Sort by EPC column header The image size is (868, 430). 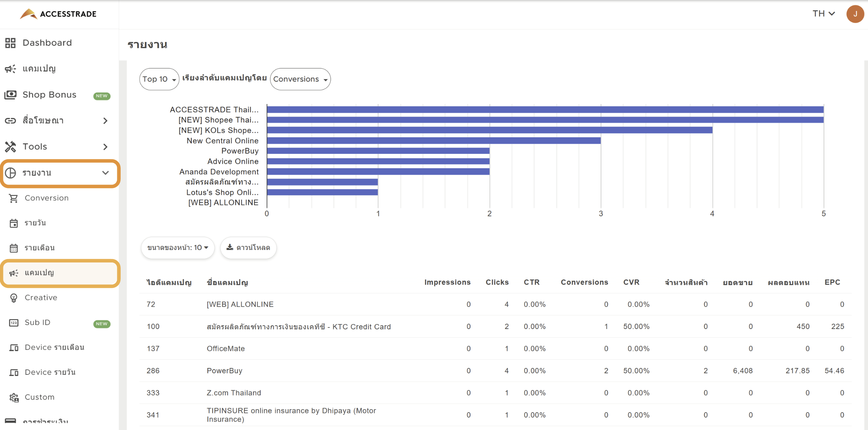tap(832, 283)
